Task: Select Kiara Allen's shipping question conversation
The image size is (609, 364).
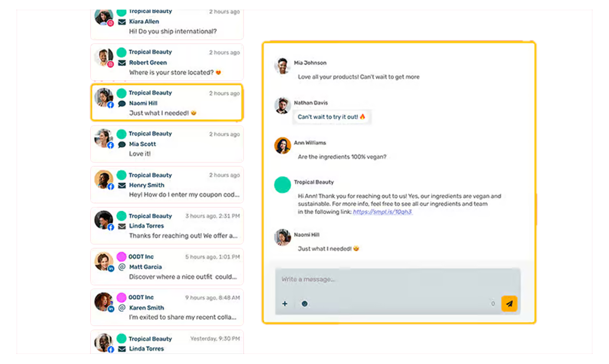Action: coord(167,23)
